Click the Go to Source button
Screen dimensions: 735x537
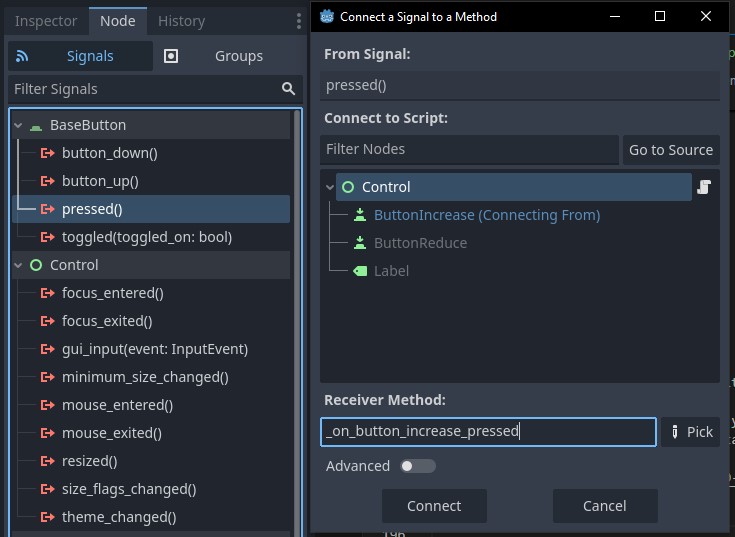pyautogui.click(x=670, y=150)
